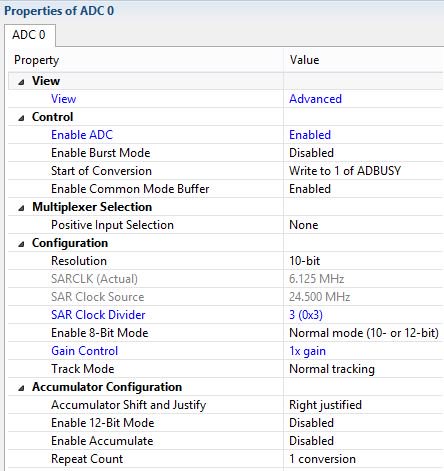Select the Value column header
The width and height of the screenshot is (444, 471).
tap(304, 60)
